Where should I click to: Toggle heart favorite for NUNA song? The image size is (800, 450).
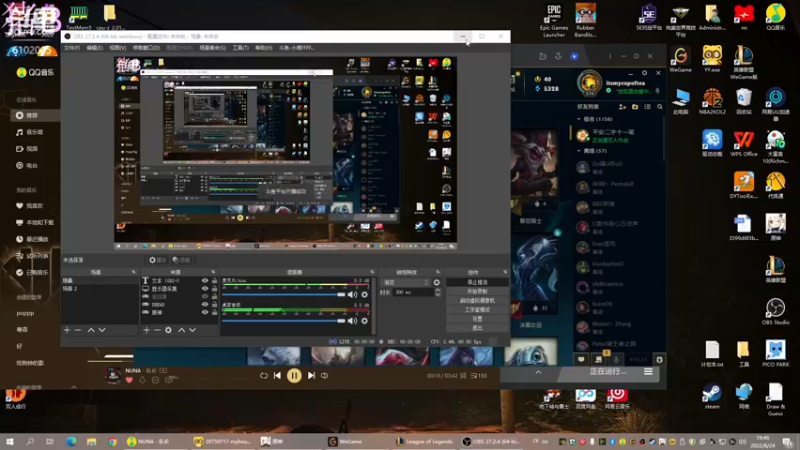(x=129, y=380)
